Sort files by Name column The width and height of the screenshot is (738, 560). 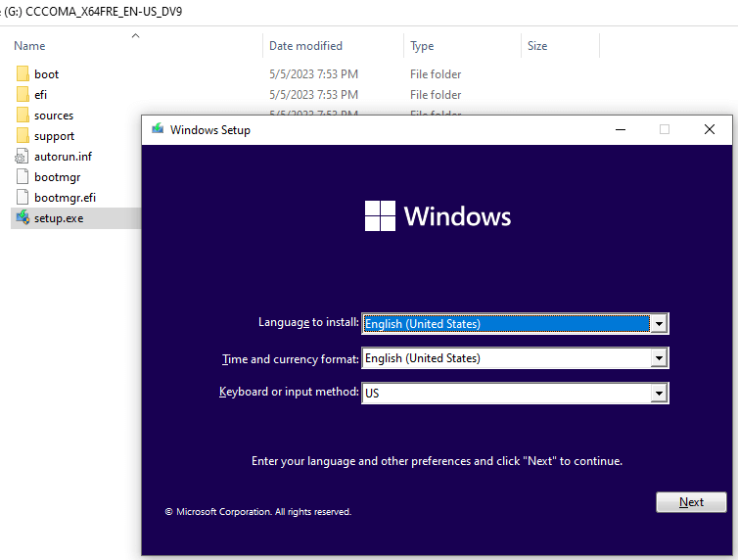coord(29,46)
